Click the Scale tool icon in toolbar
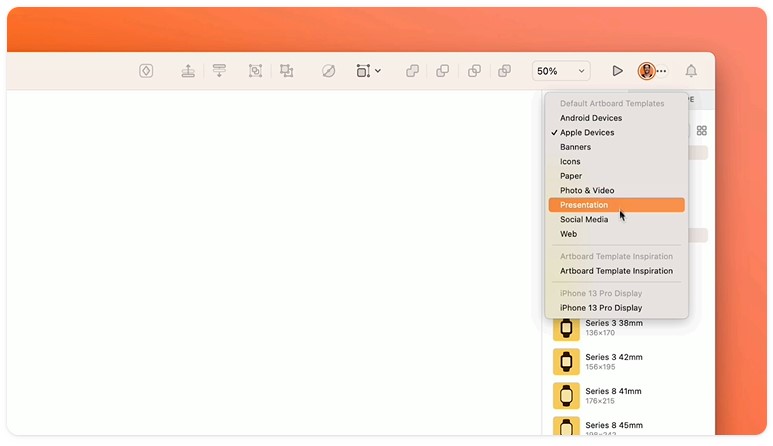773x446 pixels. pyautogui.click(x=363, y=71)
